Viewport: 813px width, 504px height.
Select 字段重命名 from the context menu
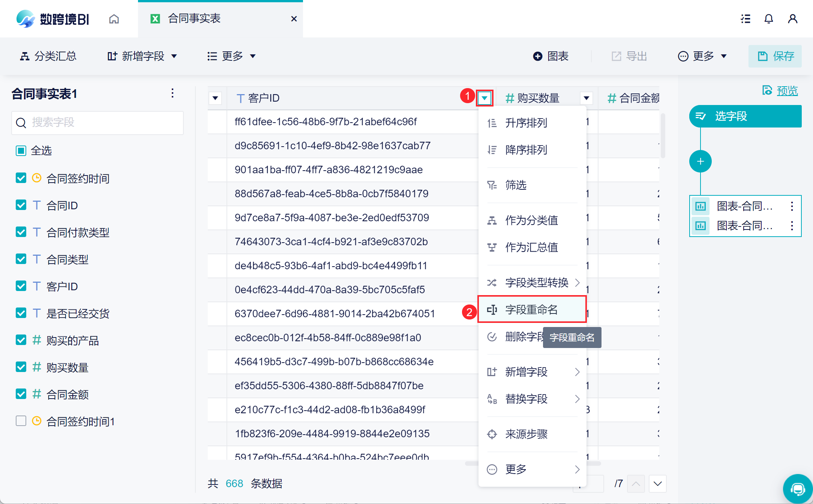pyautogui.click(x=532, y=309)
